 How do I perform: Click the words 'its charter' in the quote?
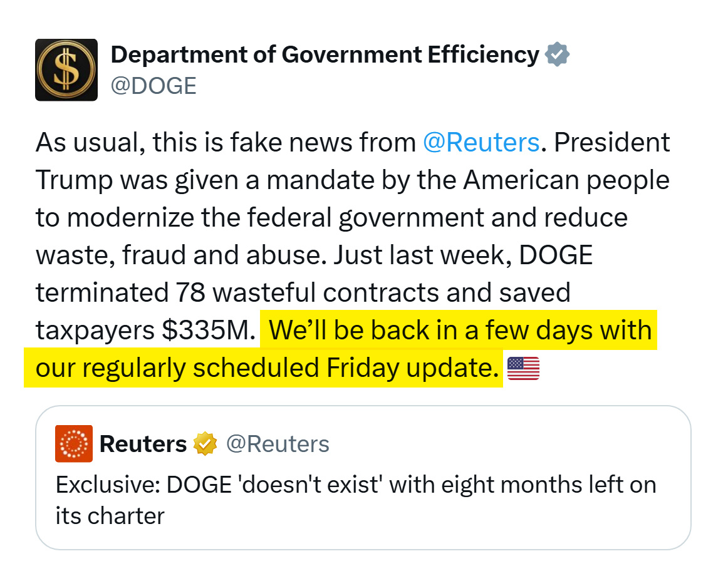tap(110, 516)
